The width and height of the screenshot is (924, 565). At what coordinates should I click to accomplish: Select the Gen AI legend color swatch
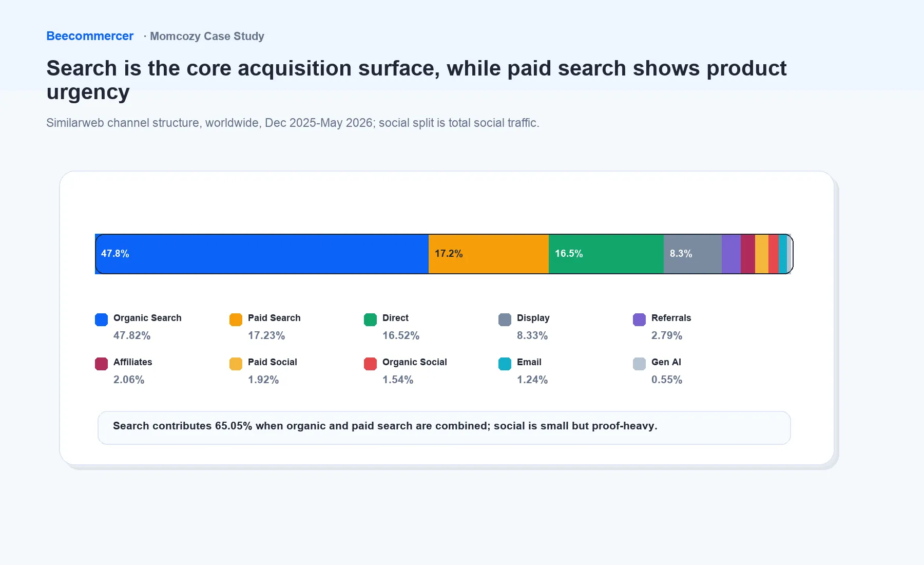640,364
